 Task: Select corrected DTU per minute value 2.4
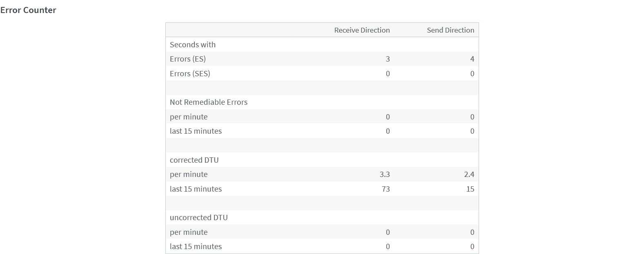point(469,174)
